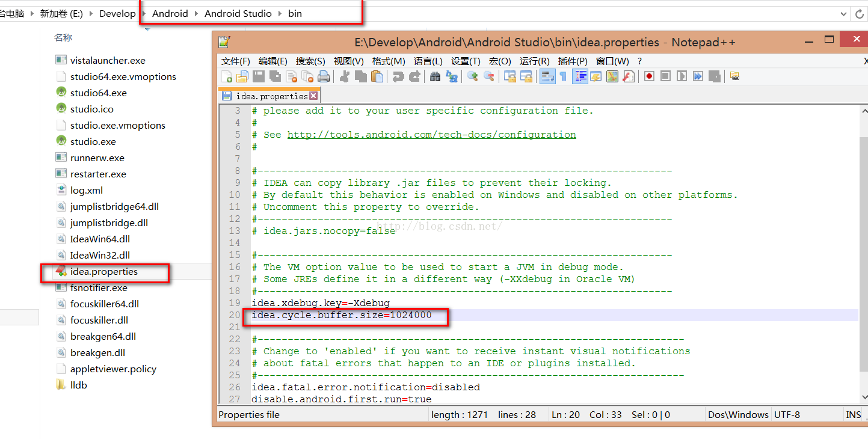Click the editor scrollbar down arrow

tap(864, 397)
